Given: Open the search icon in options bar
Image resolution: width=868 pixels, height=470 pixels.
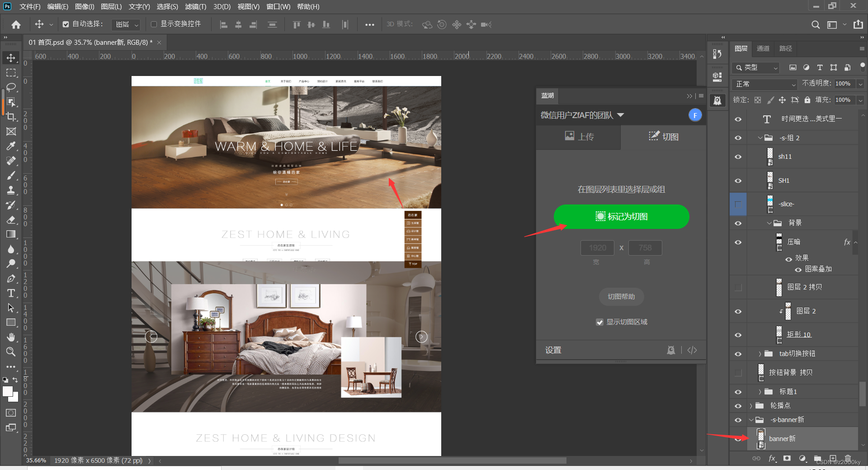Looking at the screenshot, I should tap(815, 24).
